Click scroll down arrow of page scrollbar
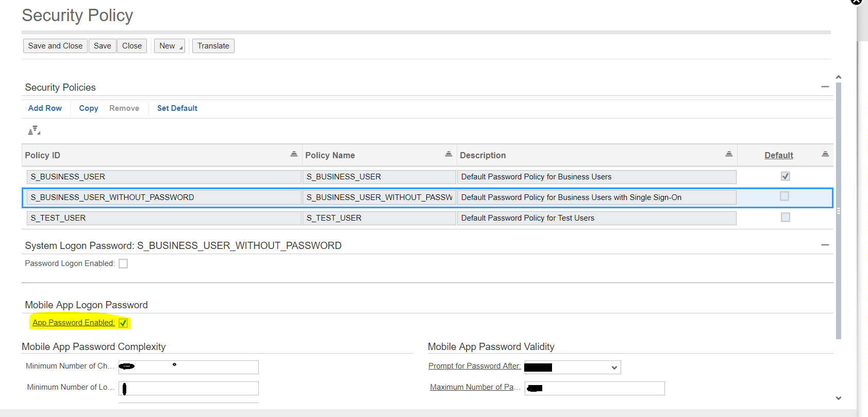 click(839, 398)
